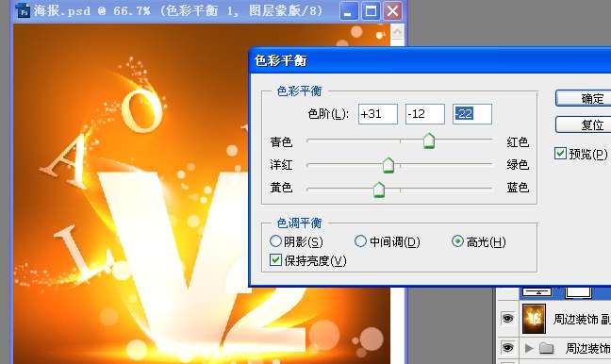The image size is (611, 364).
Task: Toggle the 预览(P) checkbox
Action: [560, 154]
